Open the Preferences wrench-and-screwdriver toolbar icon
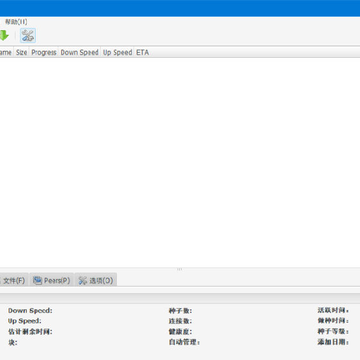360x360 pixels. click(28, 36)
